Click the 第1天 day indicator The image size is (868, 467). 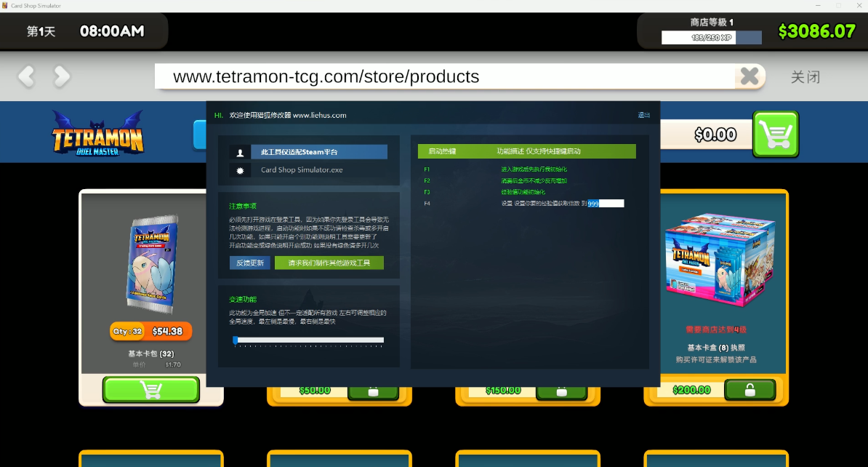[41, 31]
